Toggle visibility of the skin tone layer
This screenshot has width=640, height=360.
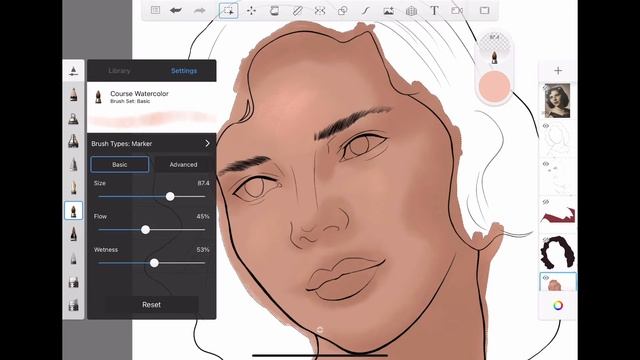click(546, 278)
